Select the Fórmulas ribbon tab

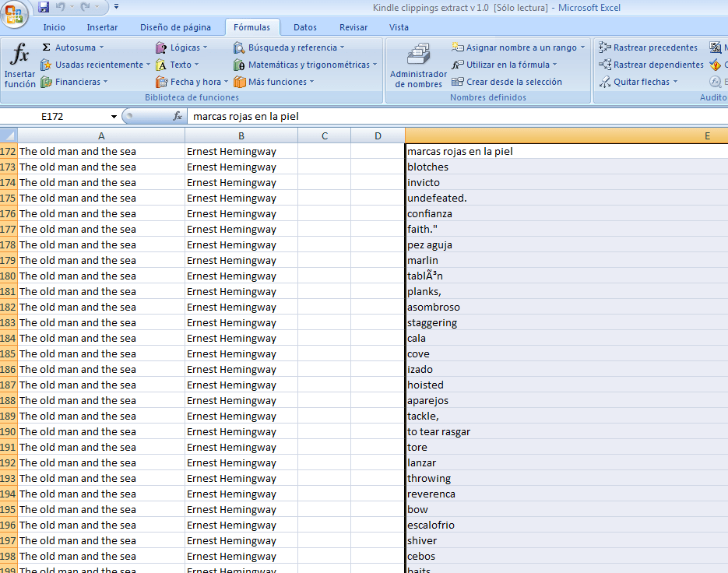(251, 27)
